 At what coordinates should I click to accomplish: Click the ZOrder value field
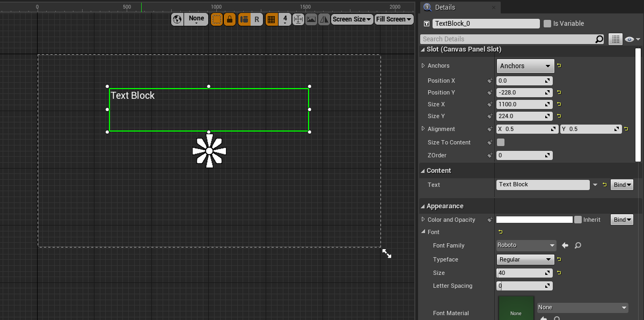(524, 155)
